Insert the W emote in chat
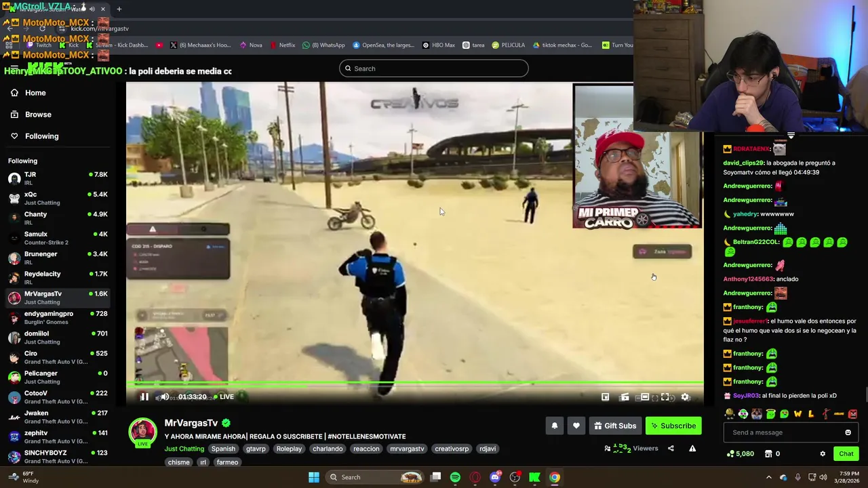 click(798, 414)
